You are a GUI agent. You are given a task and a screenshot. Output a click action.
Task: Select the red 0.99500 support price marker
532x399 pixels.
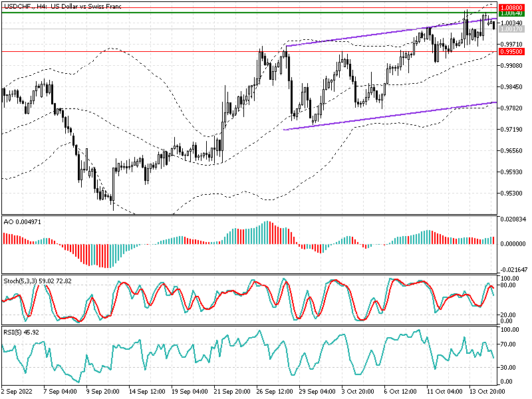click(x=509, y=51)
